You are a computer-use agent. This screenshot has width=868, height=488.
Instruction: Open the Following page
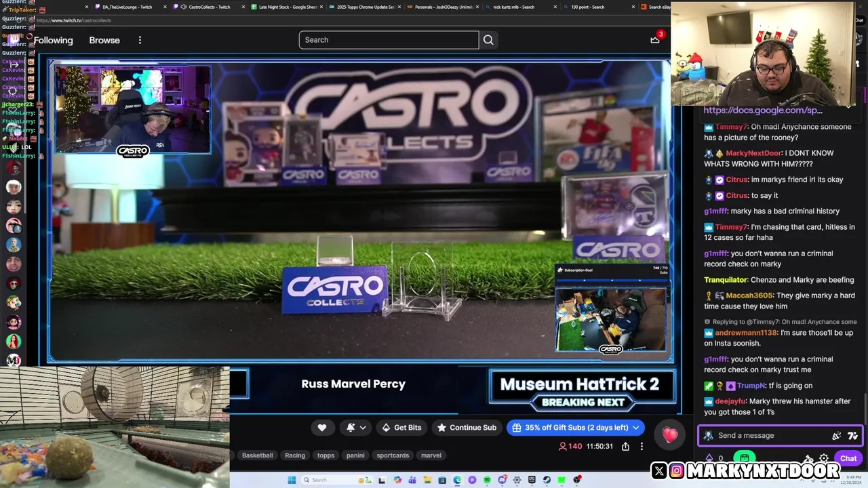53,40
